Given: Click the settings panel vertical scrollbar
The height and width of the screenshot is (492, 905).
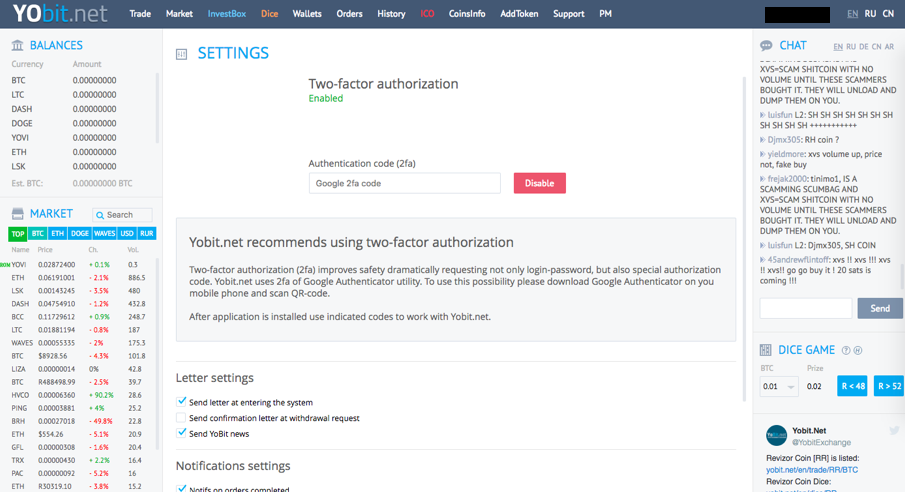Looking at the screenshot, I should pyautogui.click(x=743, y=238).
